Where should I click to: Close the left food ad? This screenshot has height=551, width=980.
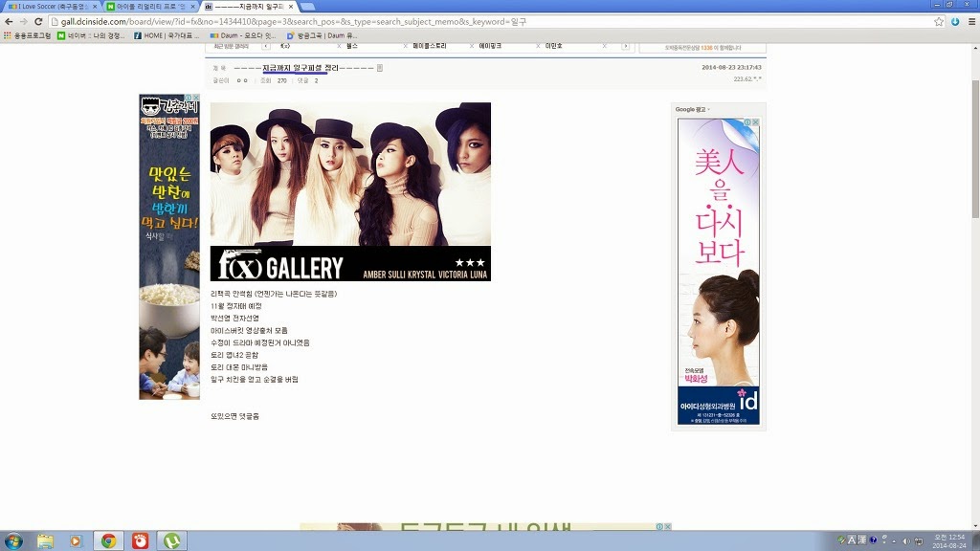[195, 98]
